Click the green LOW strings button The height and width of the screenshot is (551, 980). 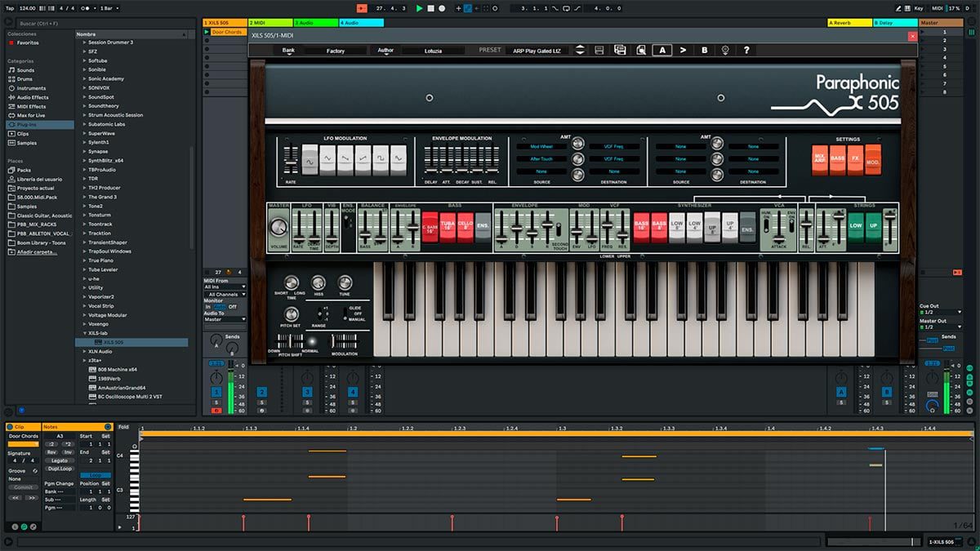(856, 226)
